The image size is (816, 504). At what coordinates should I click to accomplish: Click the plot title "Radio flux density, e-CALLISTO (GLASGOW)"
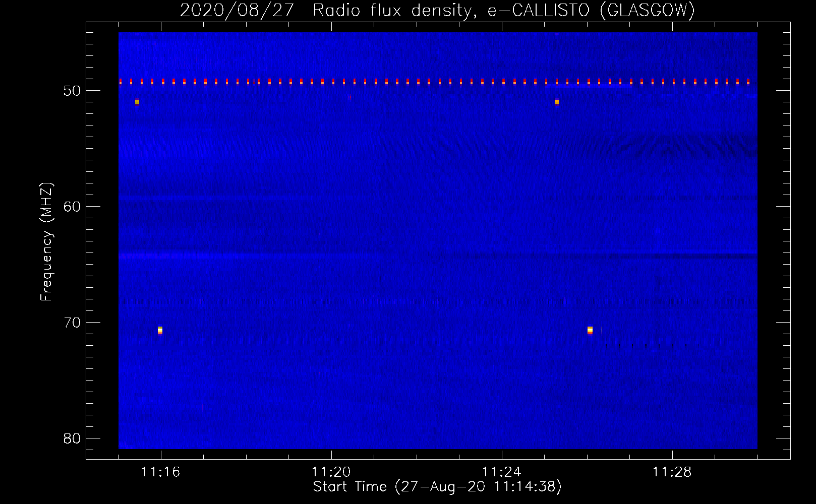coord(504,10)
